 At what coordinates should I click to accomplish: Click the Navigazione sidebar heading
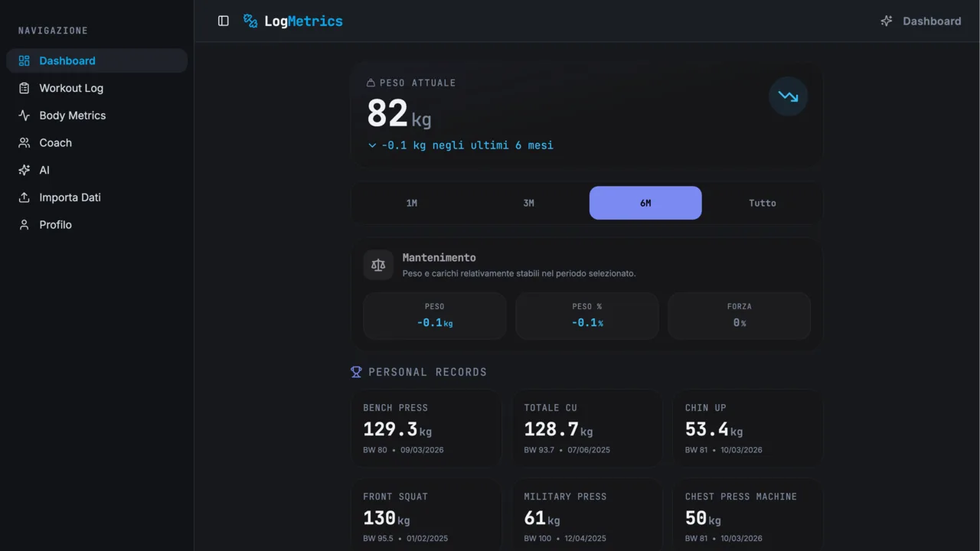pyautogui.click(x=53, y=31)
